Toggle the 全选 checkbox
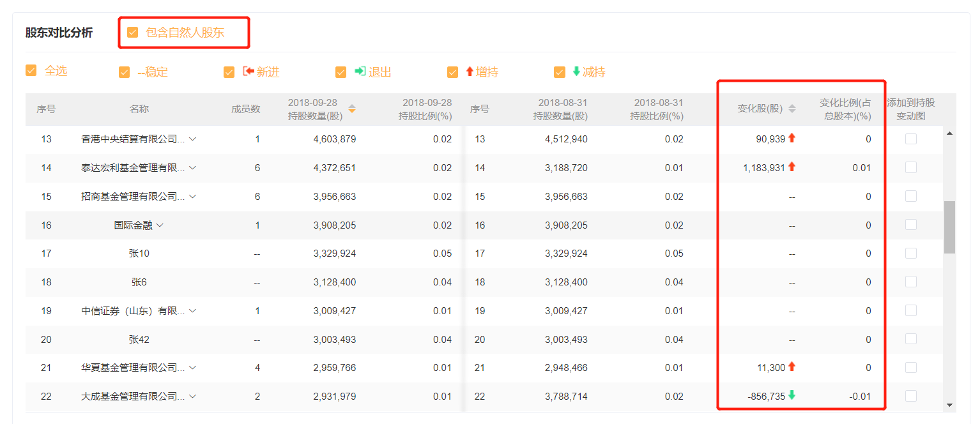This screenshot has width=980, height=424. [31, 70]
